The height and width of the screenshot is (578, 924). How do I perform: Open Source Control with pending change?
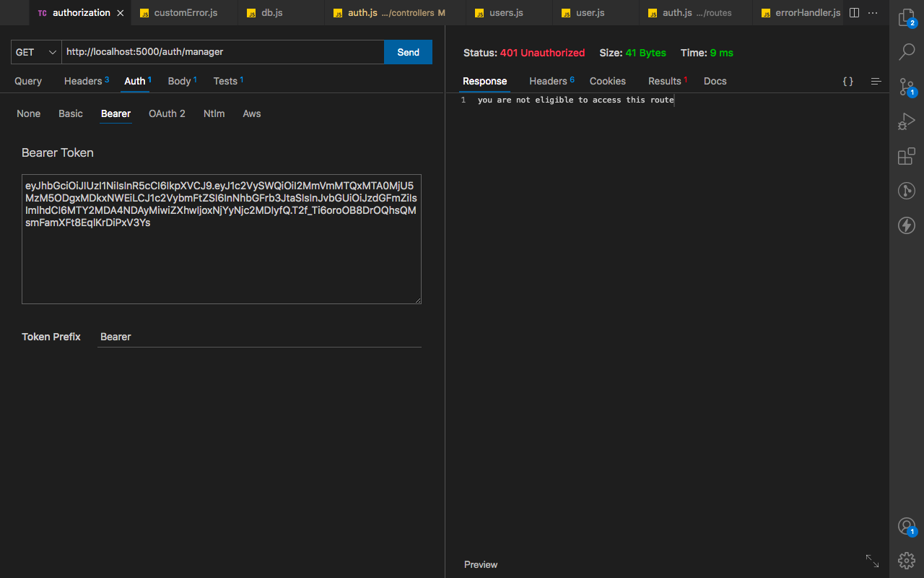pos(907,87)
